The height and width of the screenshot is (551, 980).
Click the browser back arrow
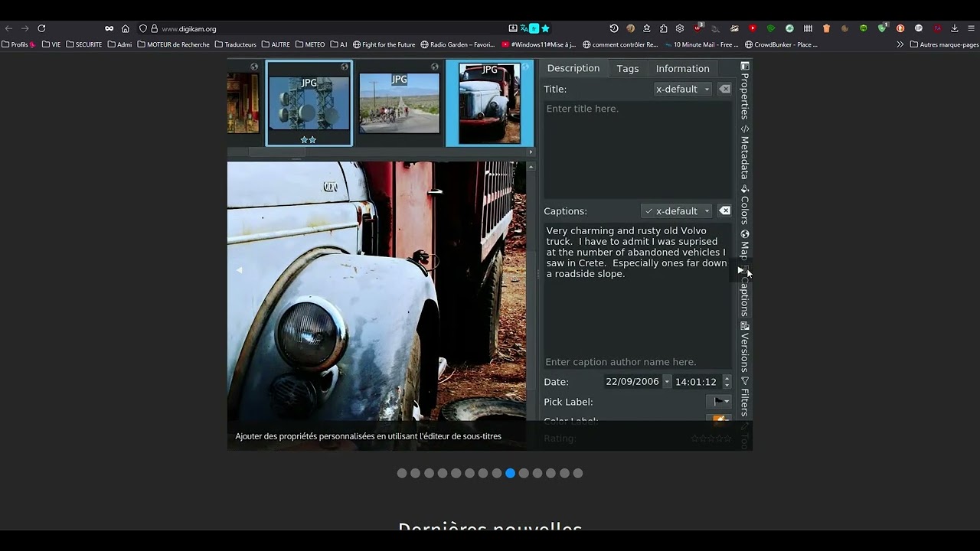click(8, 28)
